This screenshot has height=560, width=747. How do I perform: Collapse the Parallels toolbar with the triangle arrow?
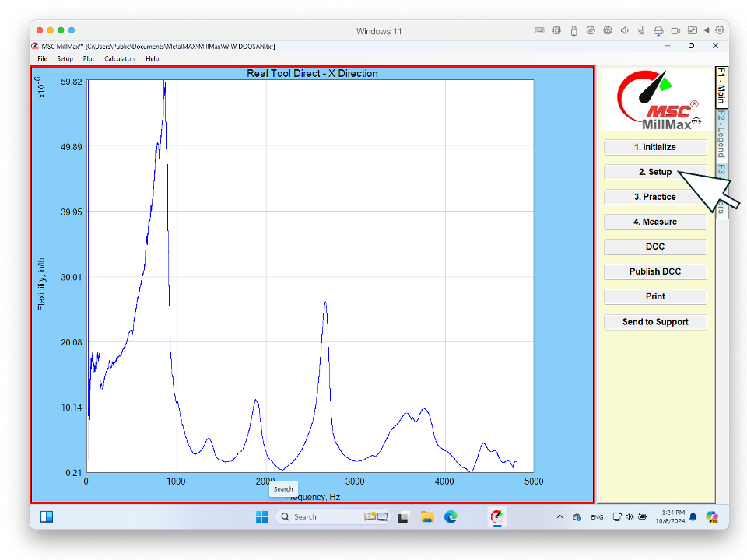click(707, 30)
